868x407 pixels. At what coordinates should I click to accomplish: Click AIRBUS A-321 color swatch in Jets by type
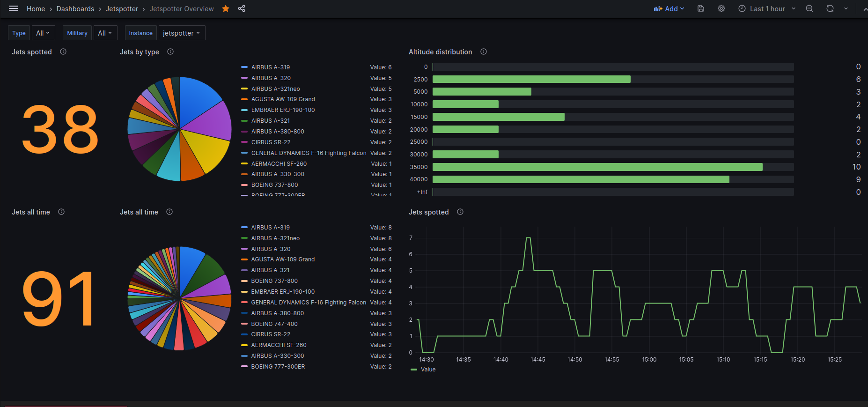pos(244,121)
